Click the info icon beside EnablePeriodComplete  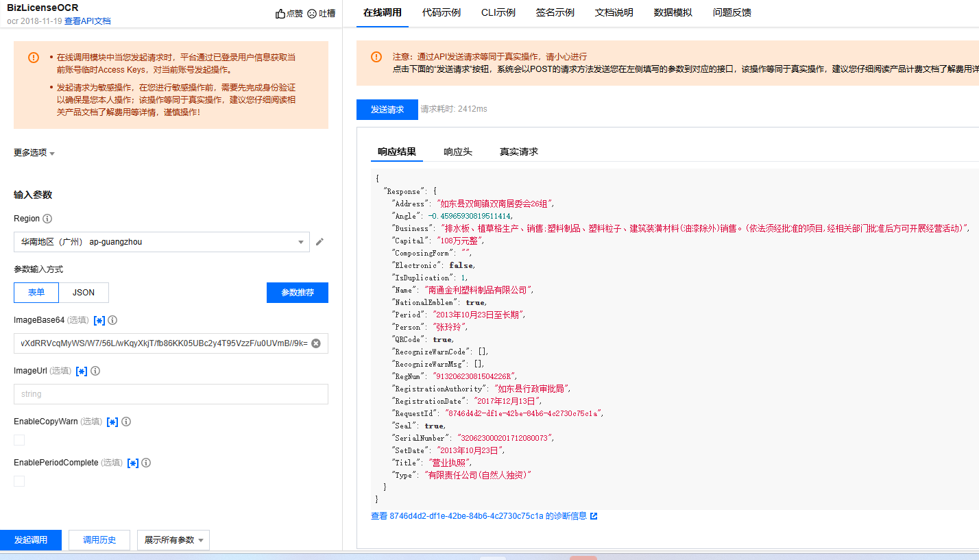pos(146,463)
